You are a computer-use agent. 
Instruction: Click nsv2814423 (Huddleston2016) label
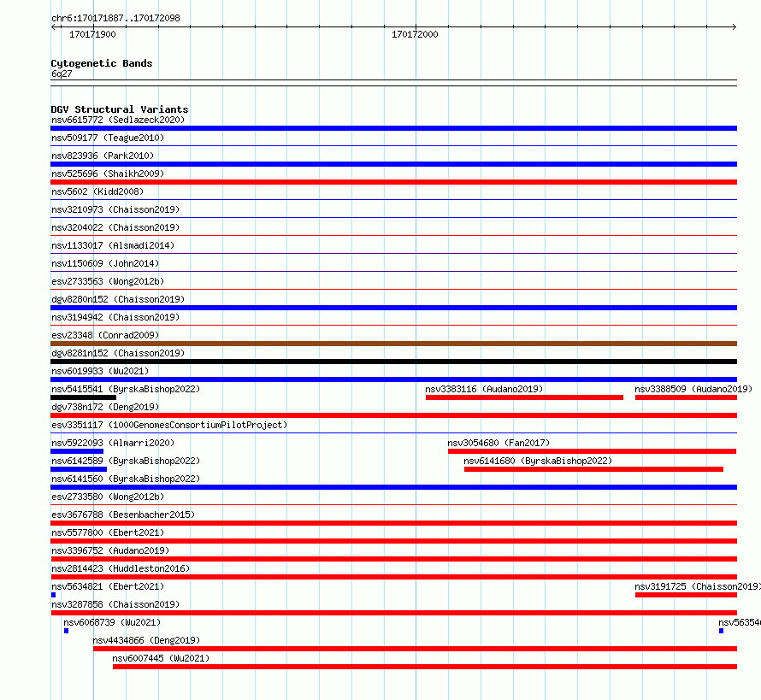tap(121, 568)
